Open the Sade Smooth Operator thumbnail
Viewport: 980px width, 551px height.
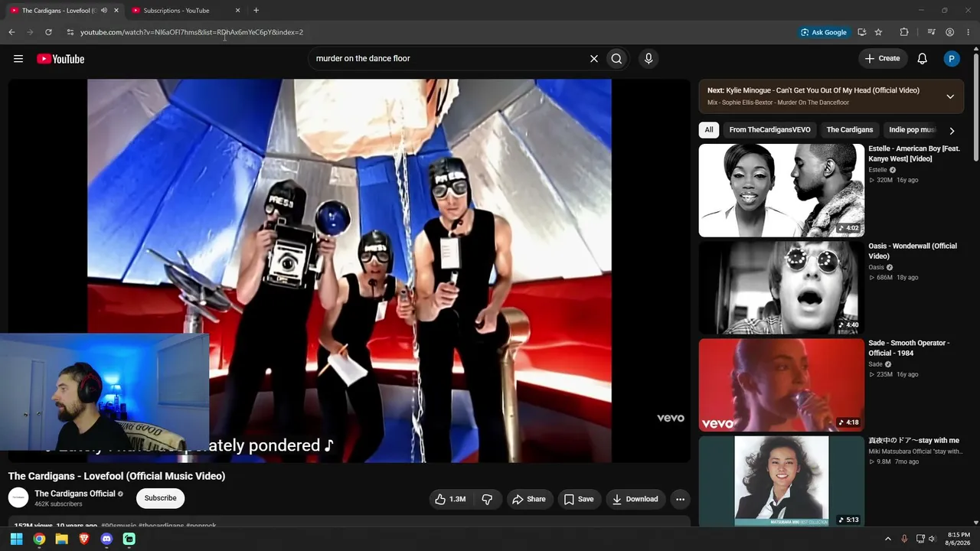coord(782,385)
